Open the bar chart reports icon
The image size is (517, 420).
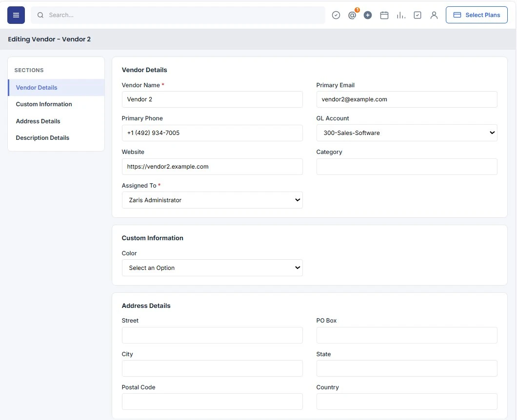401,15
